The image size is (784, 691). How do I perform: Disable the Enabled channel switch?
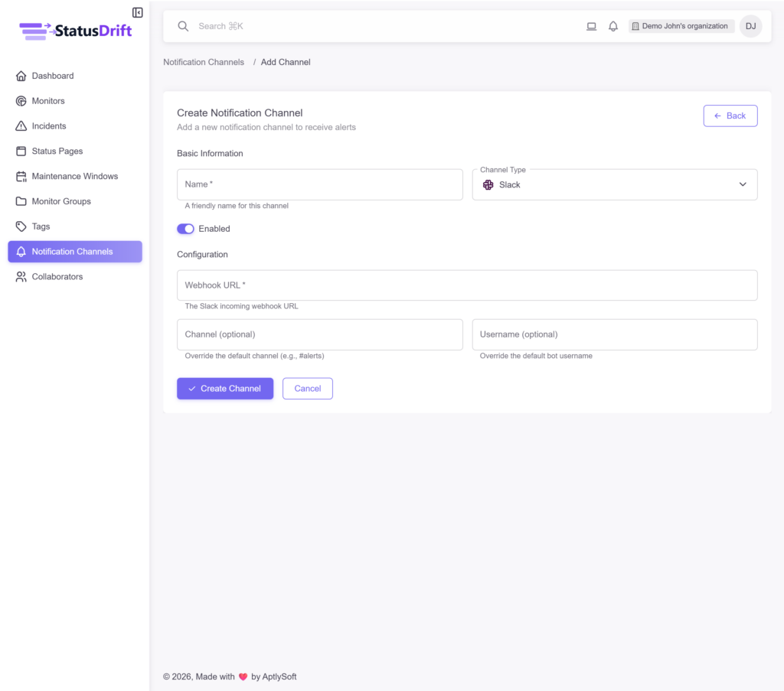[x=185, y=229]
